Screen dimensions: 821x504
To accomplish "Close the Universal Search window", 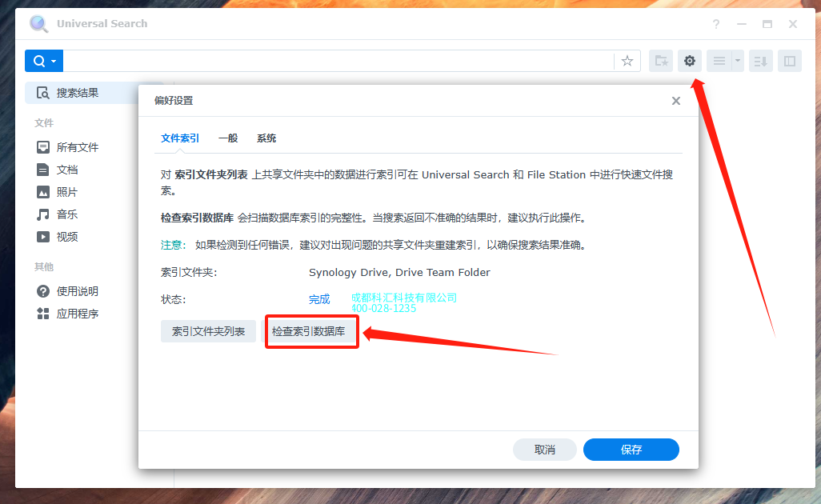I will click(x=793, y=24).
